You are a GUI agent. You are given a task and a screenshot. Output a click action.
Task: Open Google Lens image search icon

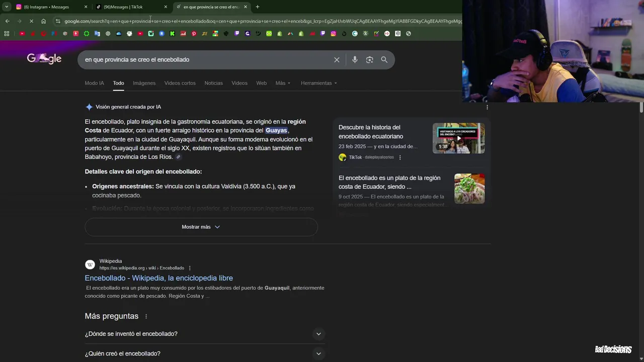click(369, 60)
